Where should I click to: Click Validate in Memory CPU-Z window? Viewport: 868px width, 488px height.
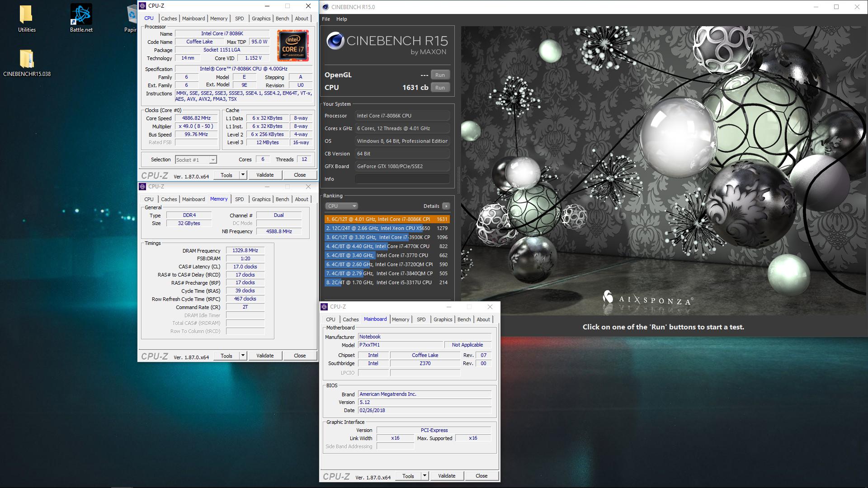point(265,356)
